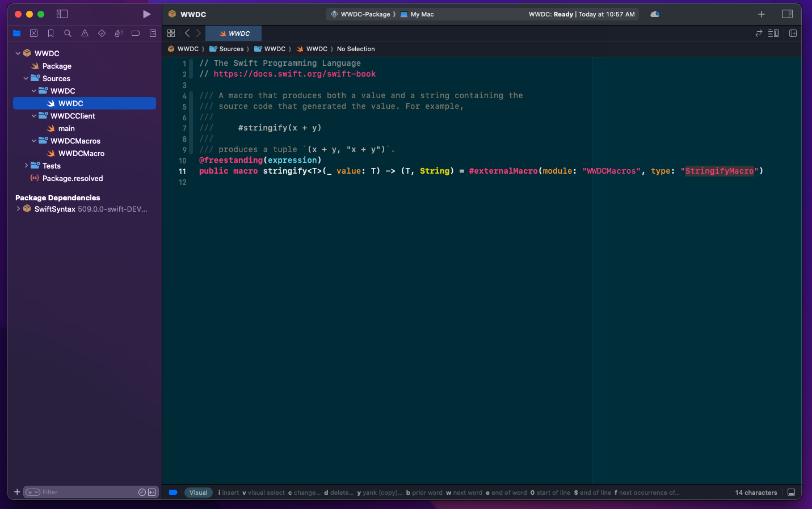The image size is (812, 509).
Task: Open the editor options menu
Action: pos(773,33)
